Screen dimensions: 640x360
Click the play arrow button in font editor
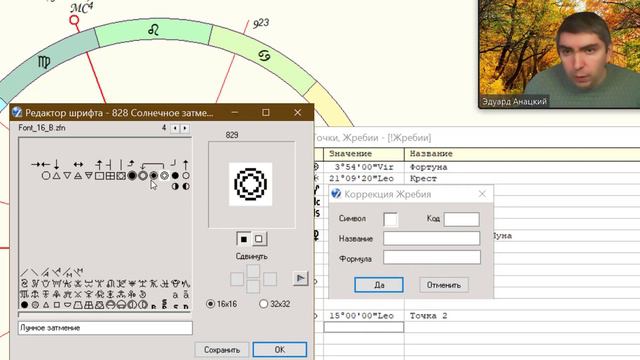point(300,278)
